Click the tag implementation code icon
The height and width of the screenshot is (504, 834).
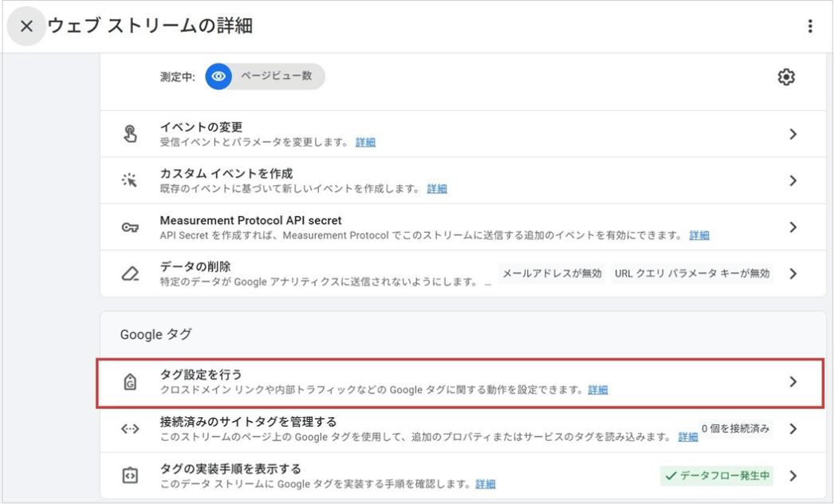coord(130,475)
